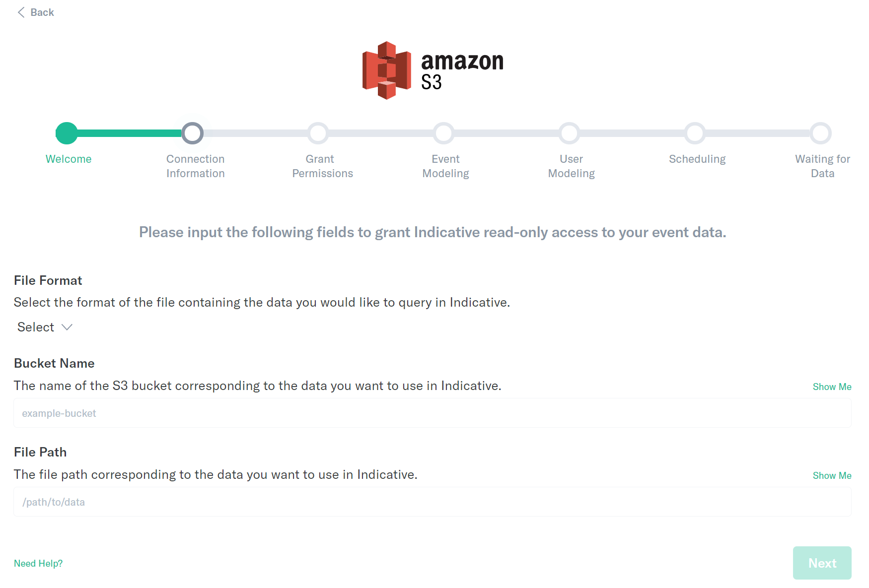Focus the File Path input field
869x588 pixels.
coord(433,502)
